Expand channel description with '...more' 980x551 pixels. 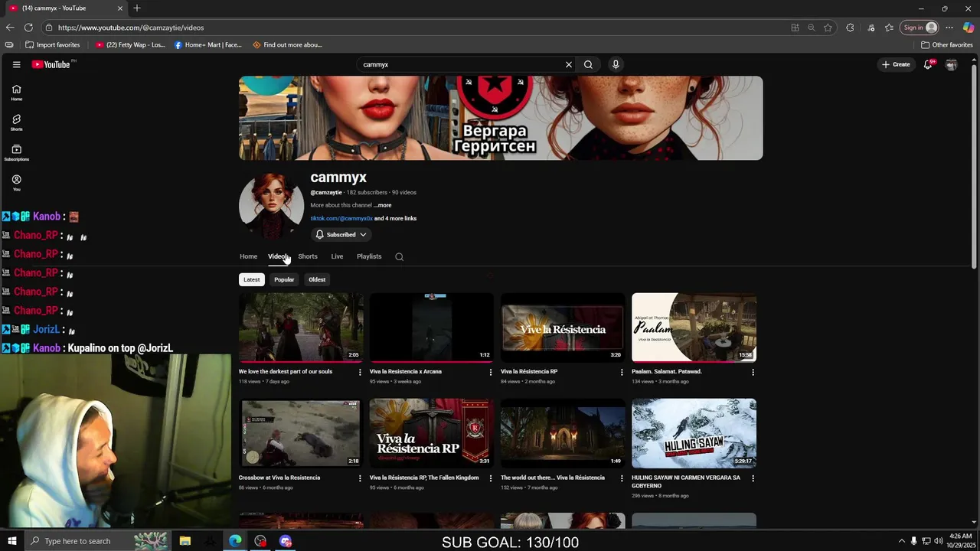tap(382, 205)
